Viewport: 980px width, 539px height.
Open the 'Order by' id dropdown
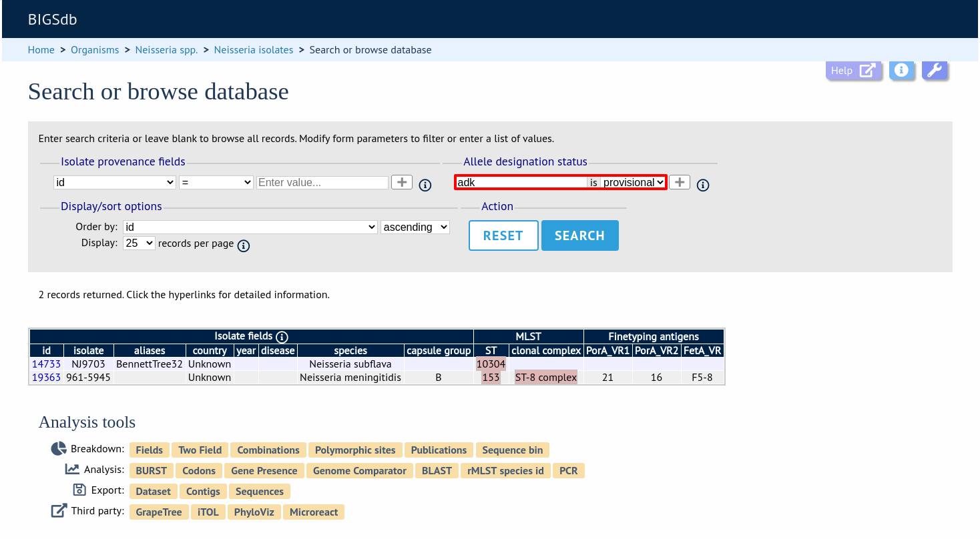click(x=250, y=227)
